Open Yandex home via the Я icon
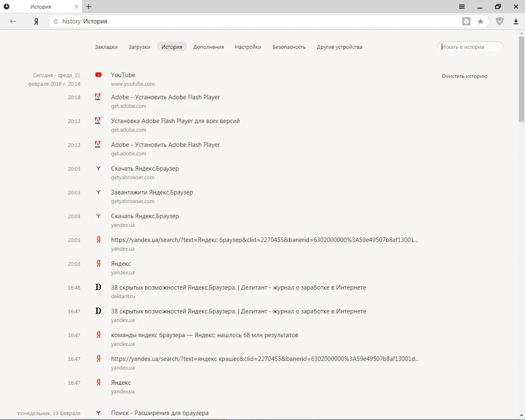 tap(36, 21)
